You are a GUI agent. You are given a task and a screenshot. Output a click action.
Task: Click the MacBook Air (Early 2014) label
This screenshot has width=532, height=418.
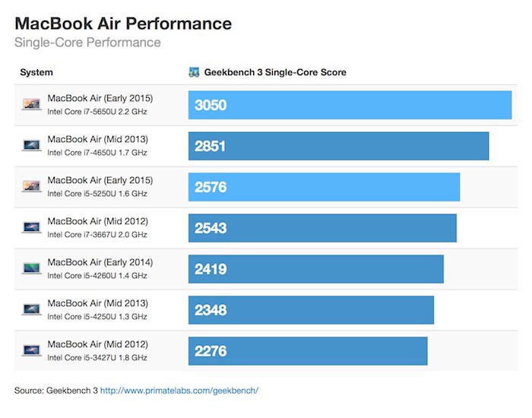click(x=100, y=262)
